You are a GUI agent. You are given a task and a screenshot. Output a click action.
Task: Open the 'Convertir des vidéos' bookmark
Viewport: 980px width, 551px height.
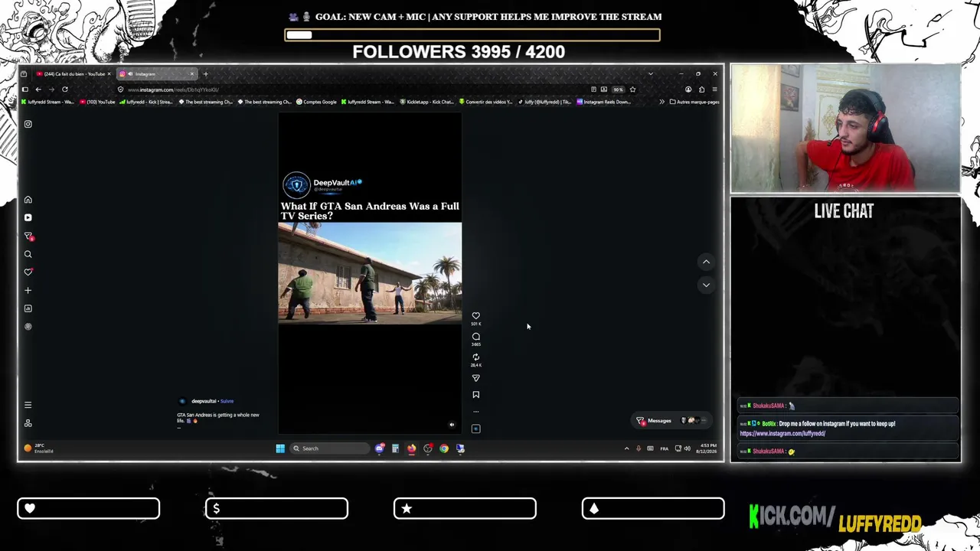click(485, 102)
